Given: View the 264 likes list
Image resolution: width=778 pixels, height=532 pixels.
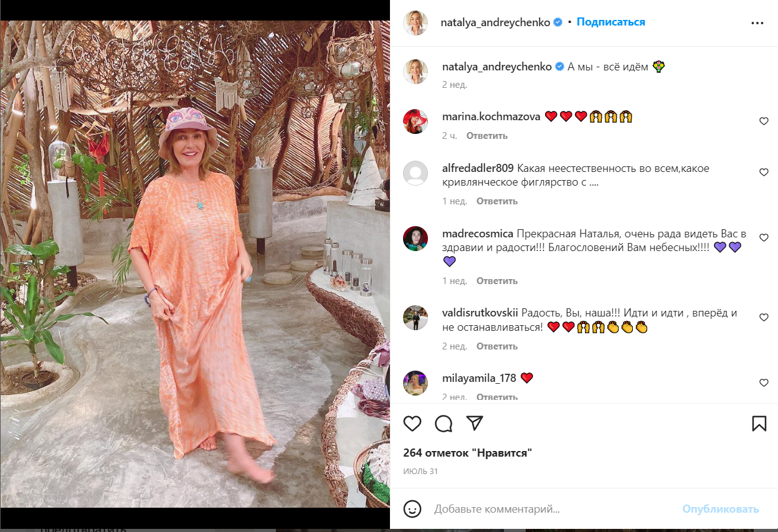Looking at the screenshot, I should tap(467, 453).
